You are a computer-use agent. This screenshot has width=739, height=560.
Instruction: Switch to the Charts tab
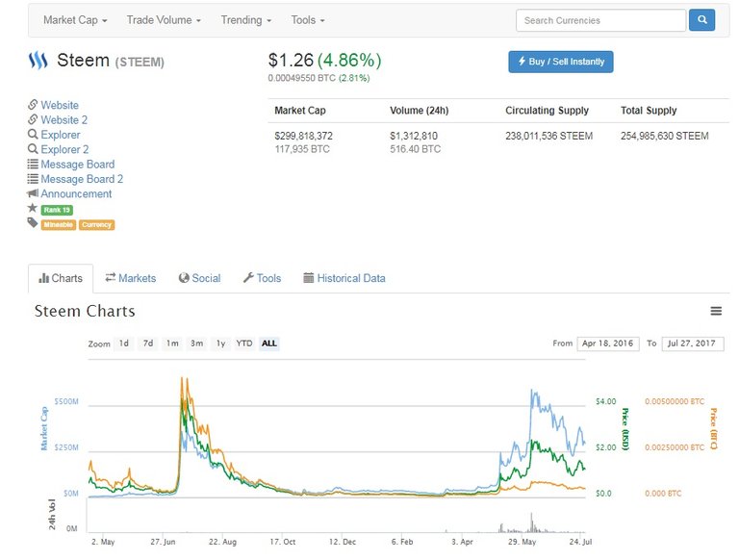coord(61,278)
